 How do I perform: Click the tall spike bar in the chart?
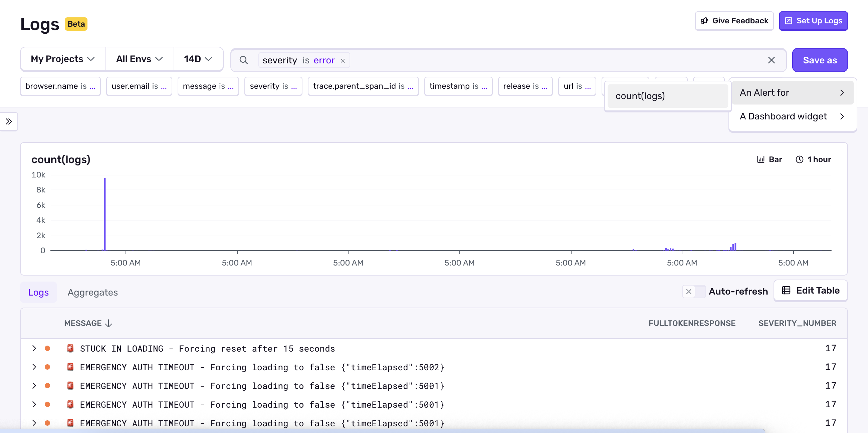(105, 214)
